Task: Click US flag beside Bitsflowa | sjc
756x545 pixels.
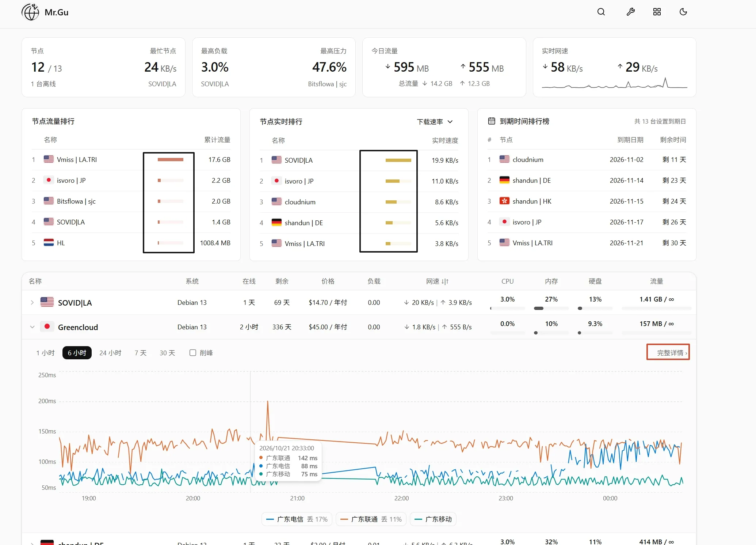Action: pos(49,201)
